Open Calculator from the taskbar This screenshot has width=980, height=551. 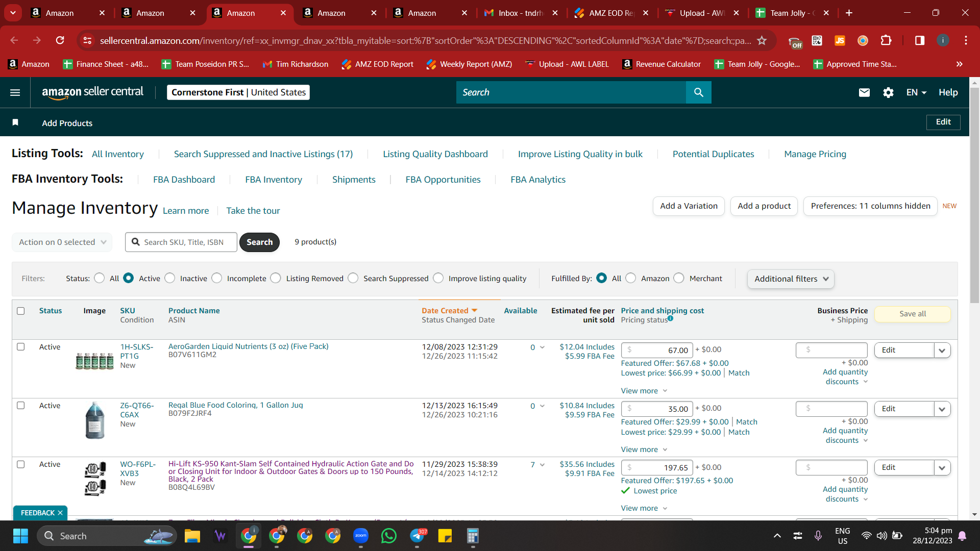[473, 536]
